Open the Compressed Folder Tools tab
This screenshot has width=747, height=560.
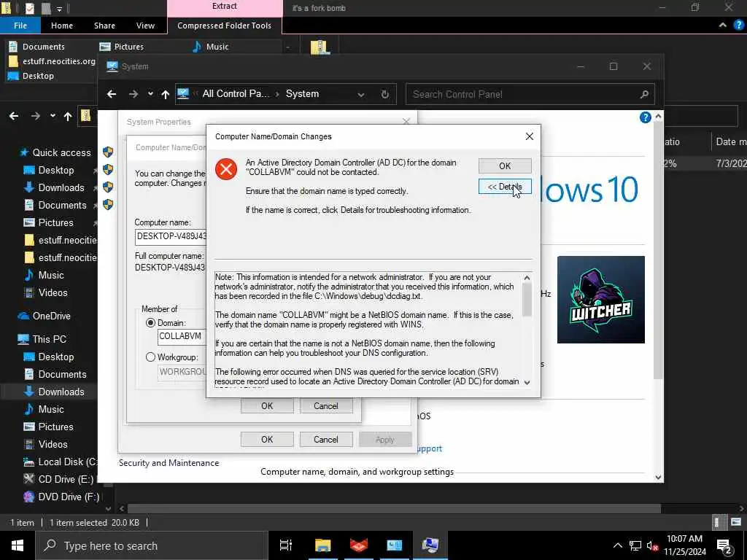tap(225, 26)
